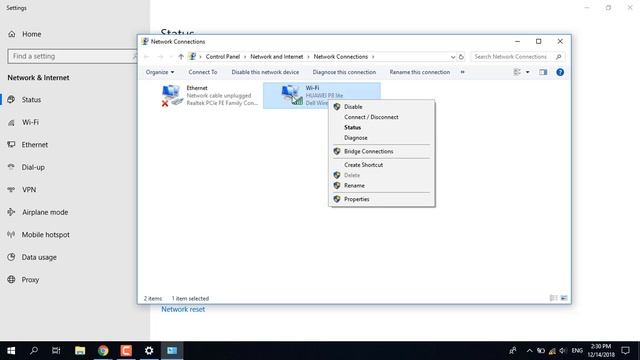Click the taskbar clock showing 2:30 PM

pos(601,351)
